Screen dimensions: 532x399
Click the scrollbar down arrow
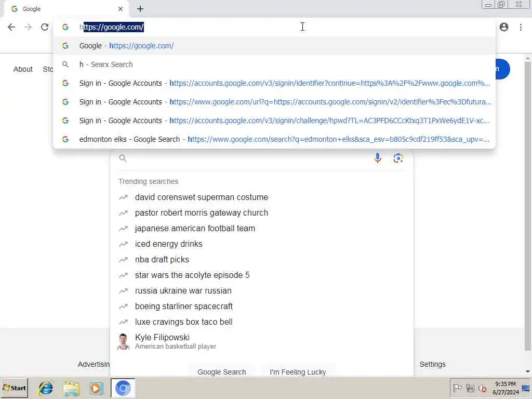(x=528, y=371)
